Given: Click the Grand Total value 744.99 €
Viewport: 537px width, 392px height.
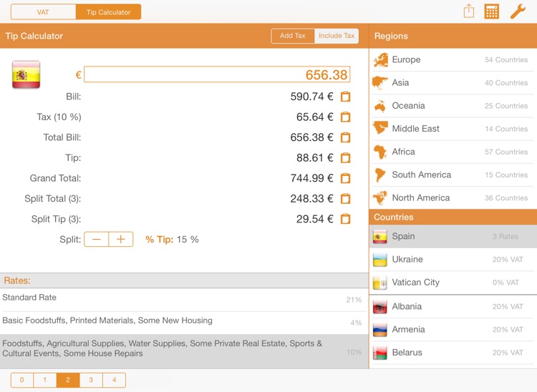Looking at the screenshot, I should [311, 178].
